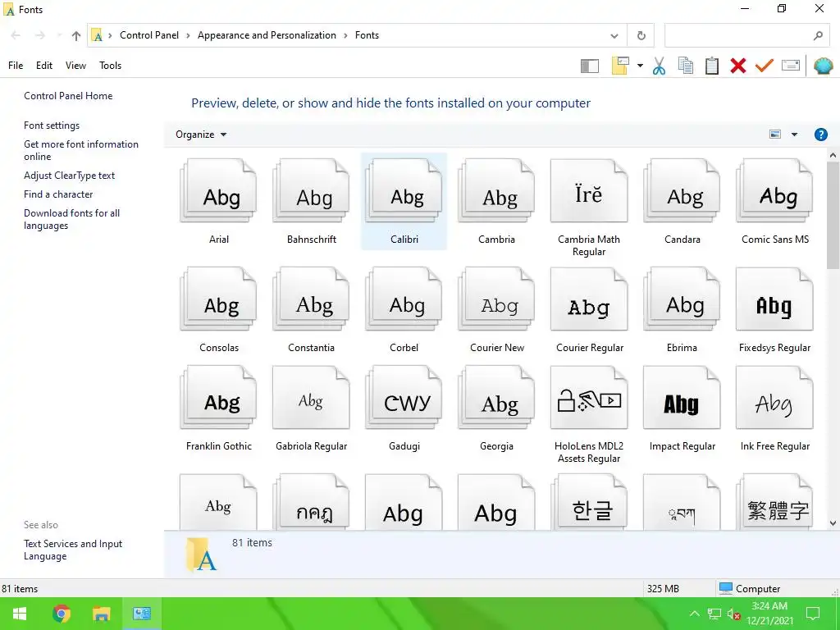Click the preview pane toolbar icon

[589, 66]
